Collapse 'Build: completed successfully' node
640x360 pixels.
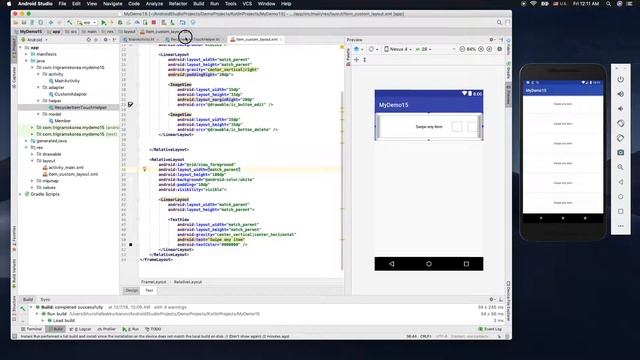(31, 307)
